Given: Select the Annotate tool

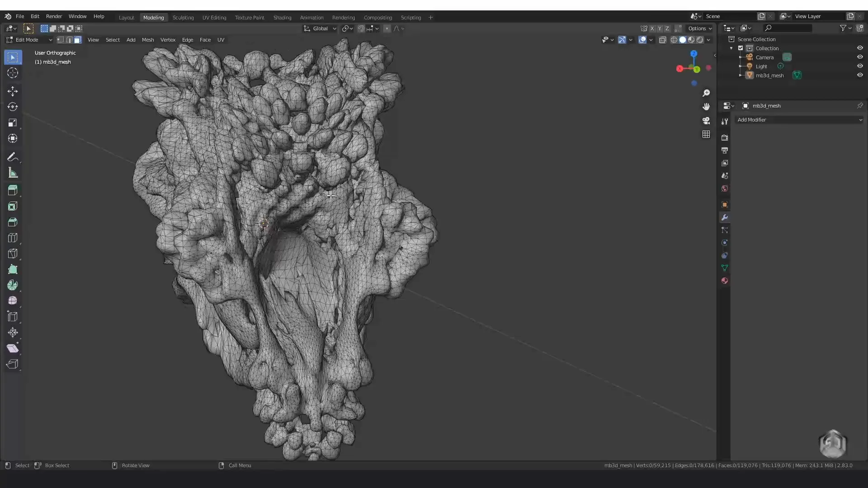Looking at the screenshot, I should tap(13, 157).
